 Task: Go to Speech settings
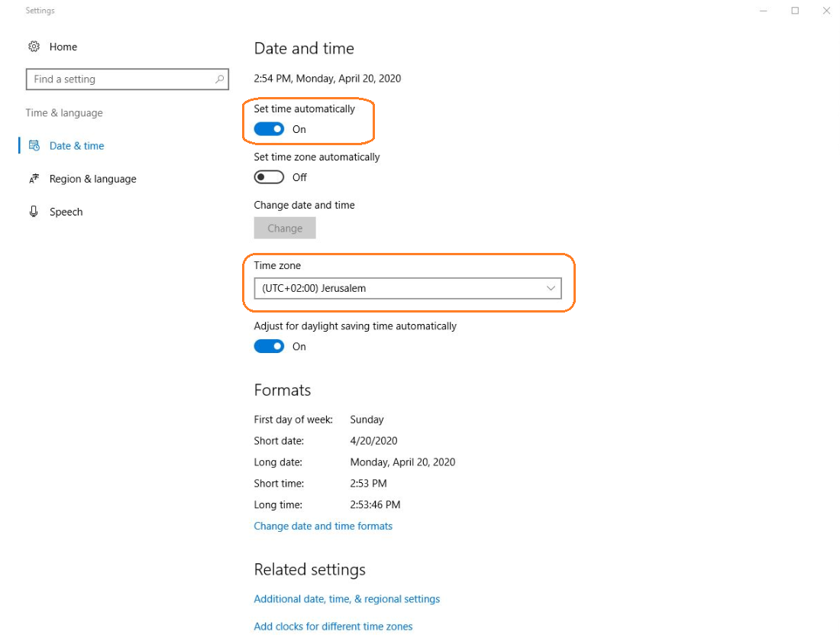tap(66, 212)
